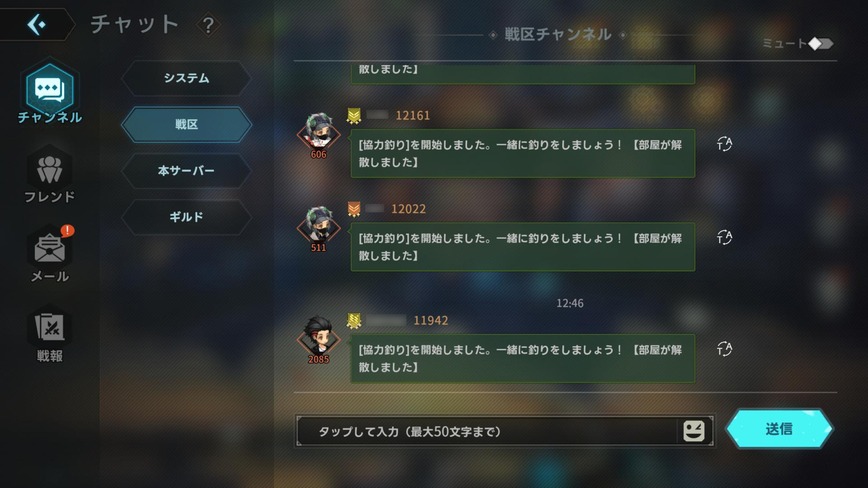This screenshot has width=868, height=488.
Task: Translate message from player 12161
Action: (724, 144)
